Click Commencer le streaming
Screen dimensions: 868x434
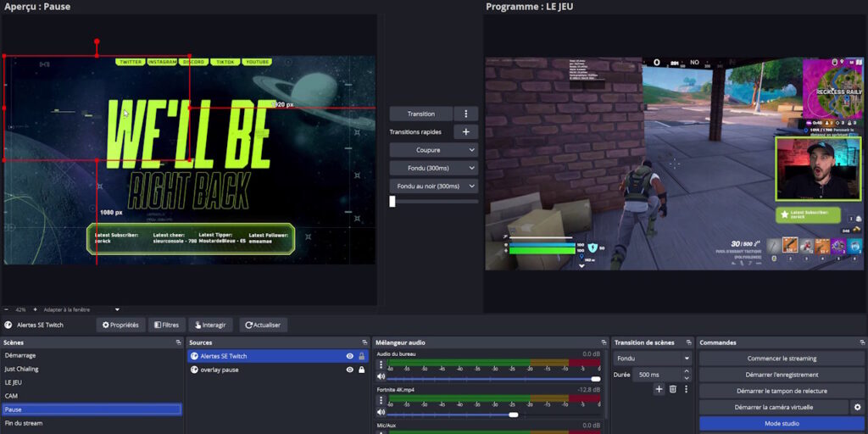click(x=782, y=359)
